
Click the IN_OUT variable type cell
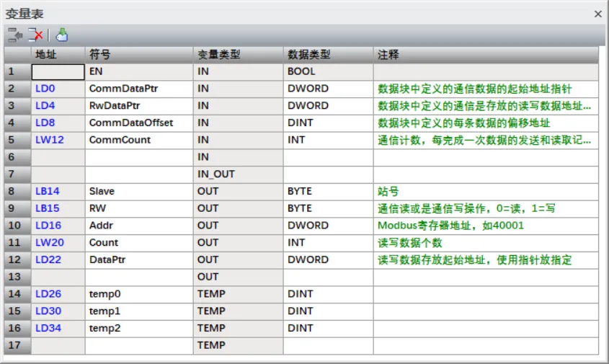click(239, 174)
